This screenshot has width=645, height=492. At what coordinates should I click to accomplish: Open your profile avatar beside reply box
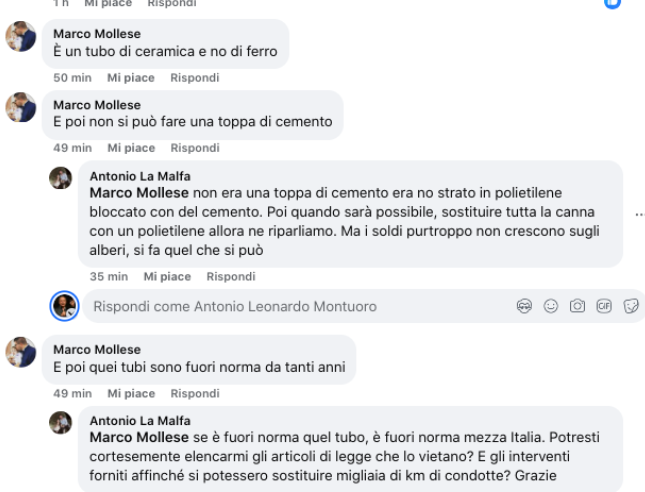click(64, 306)
